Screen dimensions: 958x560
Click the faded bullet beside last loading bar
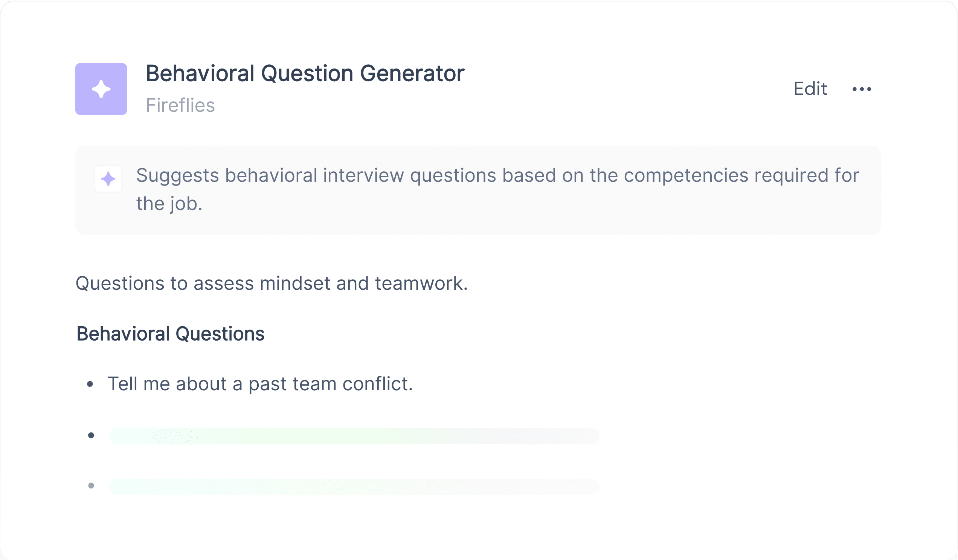point(91,485)
